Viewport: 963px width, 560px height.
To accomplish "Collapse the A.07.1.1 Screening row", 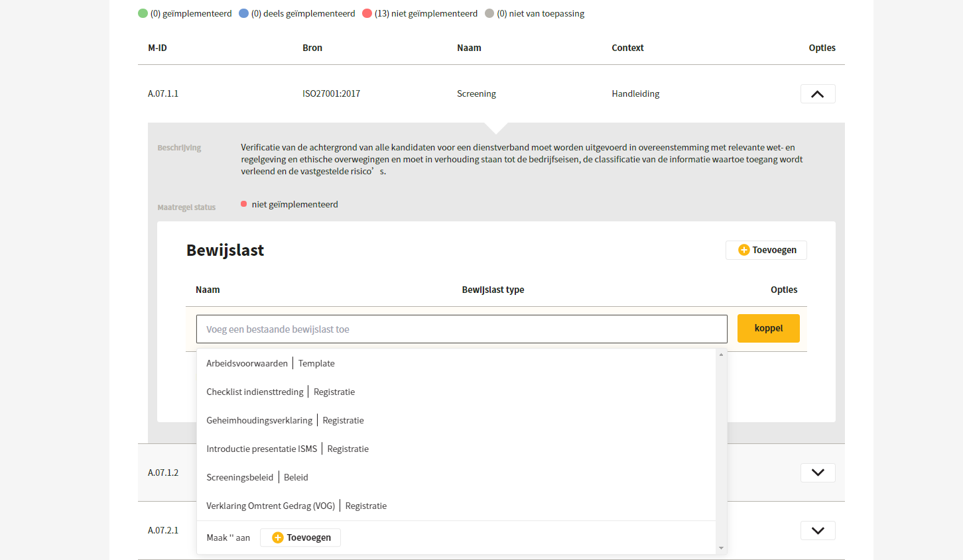I will (x=818, y=94).
